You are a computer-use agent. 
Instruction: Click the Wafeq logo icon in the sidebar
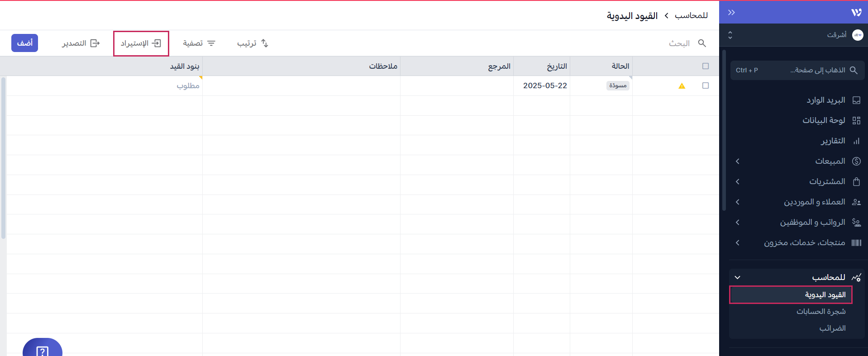(856, 13)
